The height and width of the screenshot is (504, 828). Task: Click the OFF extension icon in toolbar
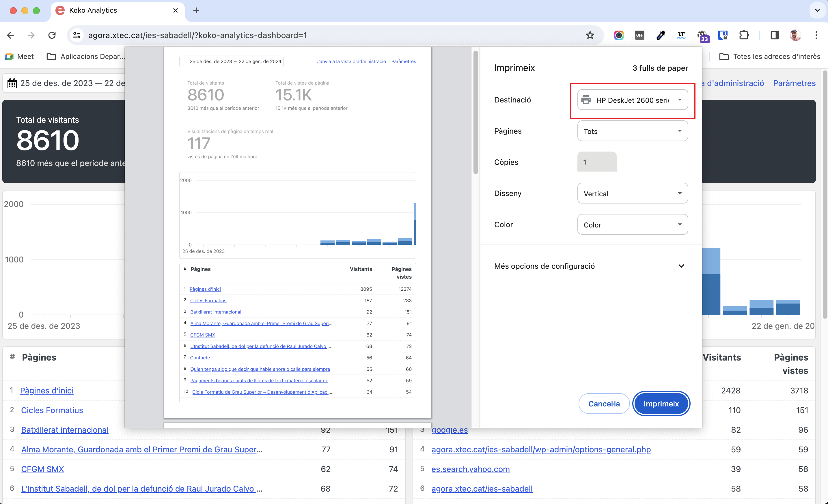click(639, 35)
